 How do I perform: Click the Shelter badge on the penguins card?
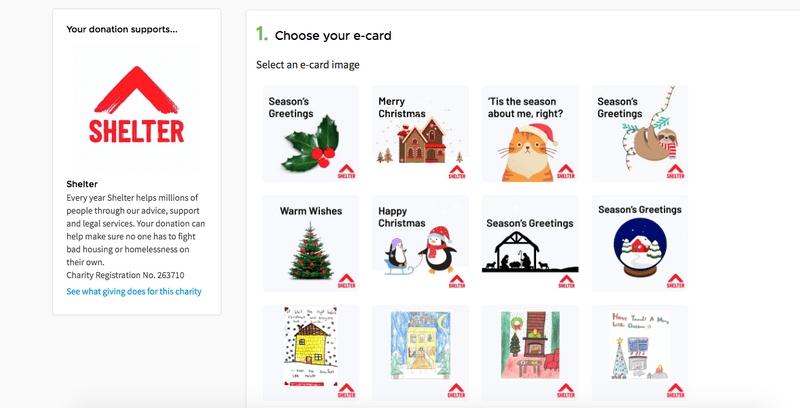tap(456, 280)
